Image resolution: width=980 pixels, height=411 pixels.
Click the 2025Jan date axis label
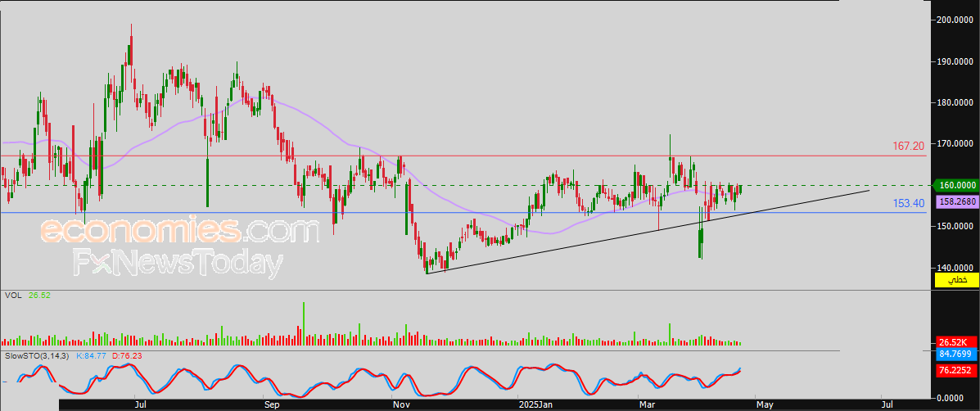pos(537,404)
